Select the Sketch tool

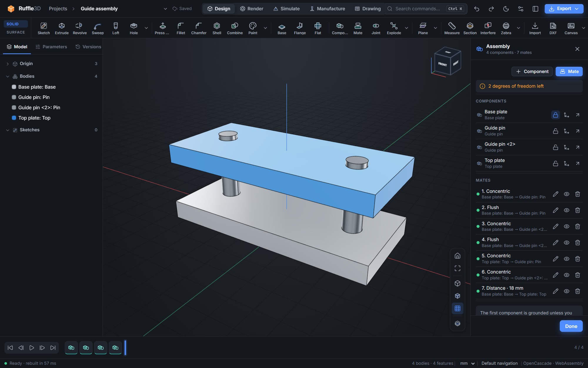pos(44,29)
